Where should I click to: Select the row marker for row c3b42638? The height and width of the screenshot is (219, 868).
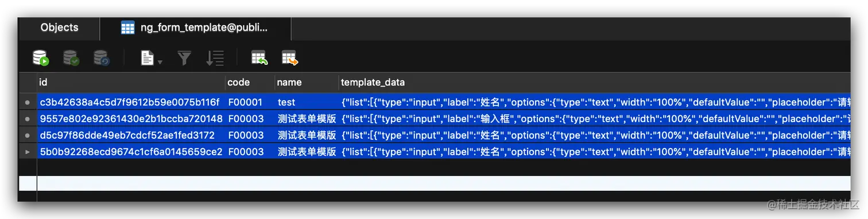(x=28, y=103)
